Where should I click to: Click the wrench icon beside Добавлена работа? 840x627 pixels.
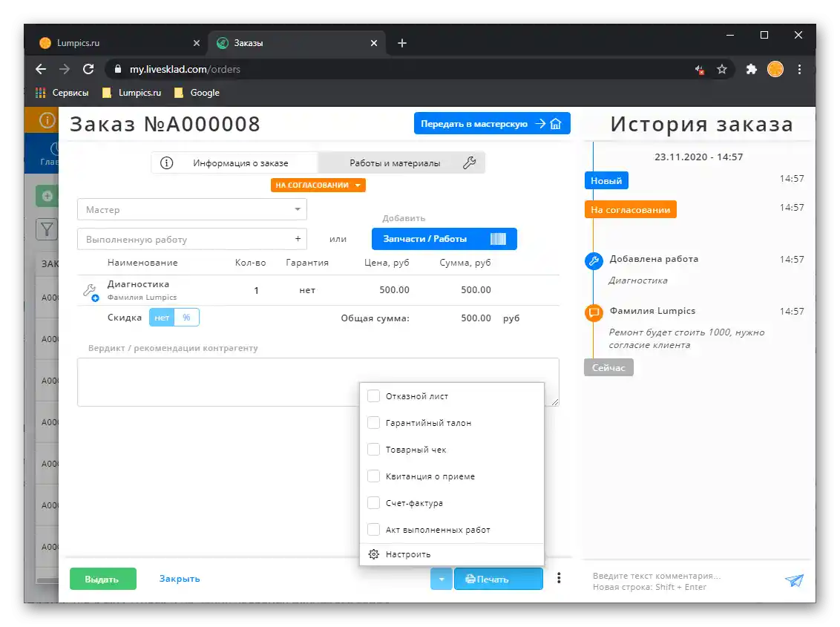pyautogui.click(x=592, y=260)
